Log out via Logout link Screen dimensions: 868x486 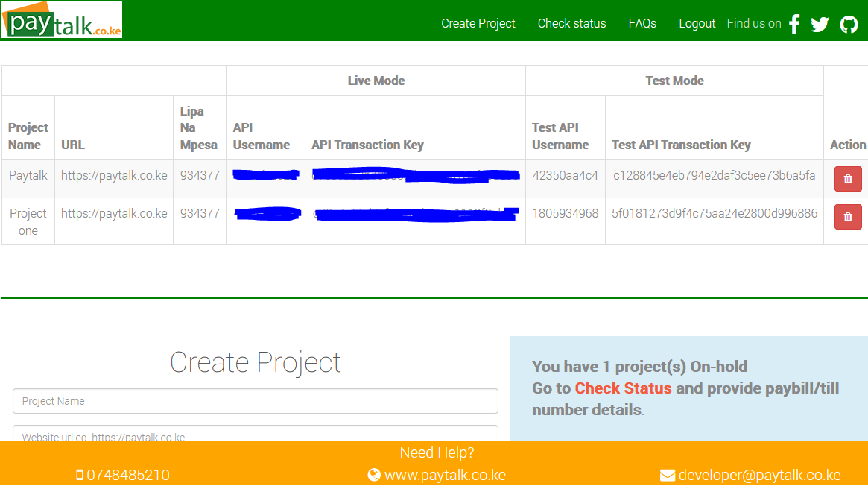[x=697, y=23]
